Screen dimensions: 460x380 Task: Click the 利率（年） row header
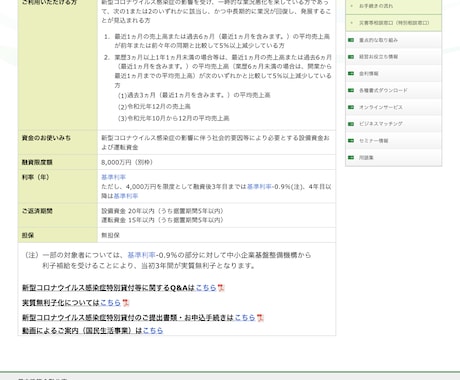58,186
